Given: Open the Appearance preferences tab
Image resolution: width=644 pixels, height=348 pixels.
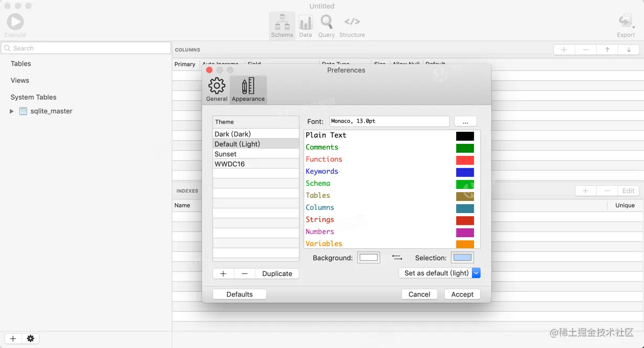Looking at the screenshot, I should (x=248, y=90).
